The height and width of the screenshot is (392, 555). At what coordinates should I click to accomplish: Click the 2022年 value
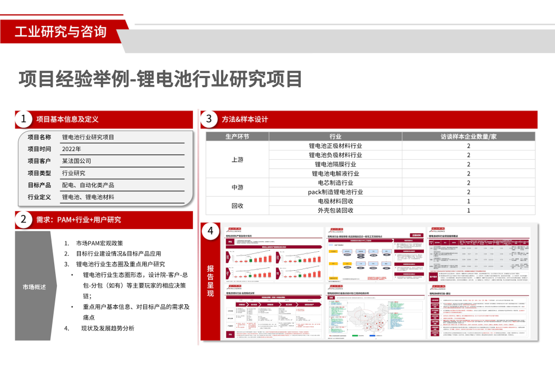(x=72, y=149)
